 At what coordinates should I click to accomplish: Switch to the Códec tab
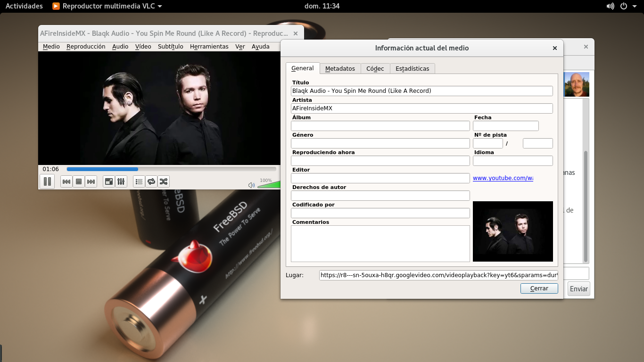[x=375, y=69]
